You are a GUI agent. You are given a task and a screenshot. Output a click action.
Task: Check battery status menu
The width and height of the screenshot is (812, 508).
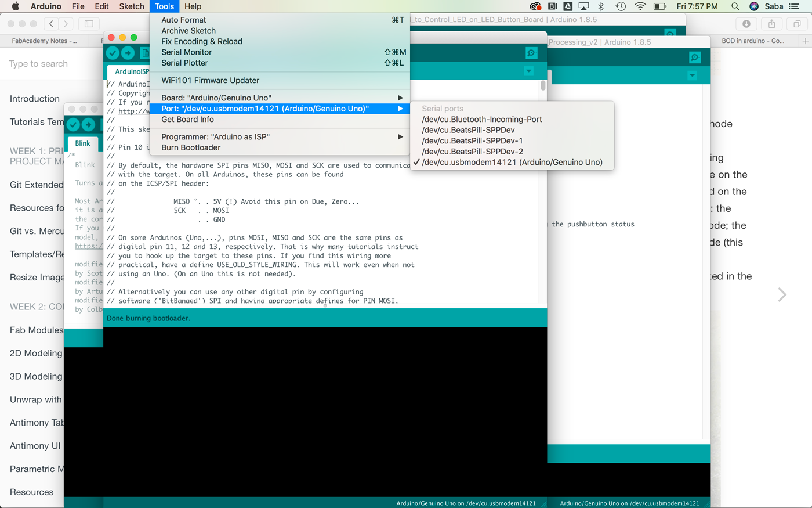point(660,6)
